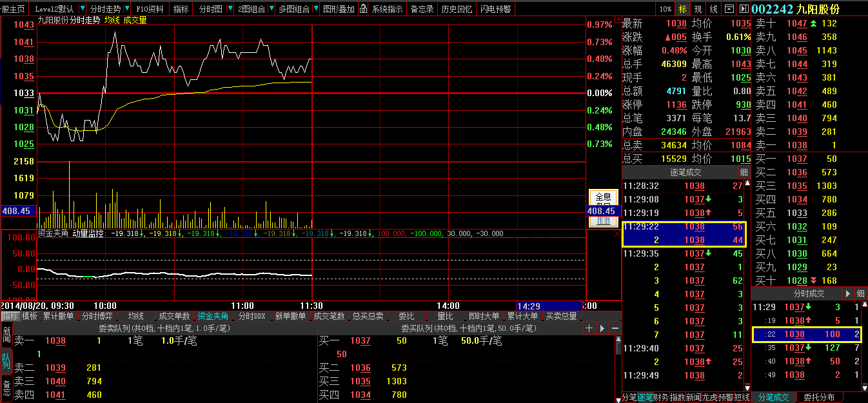Click the bar chart icon below 全息
The height and width of the screenshot is (403, 868).
tap(603, 221)
